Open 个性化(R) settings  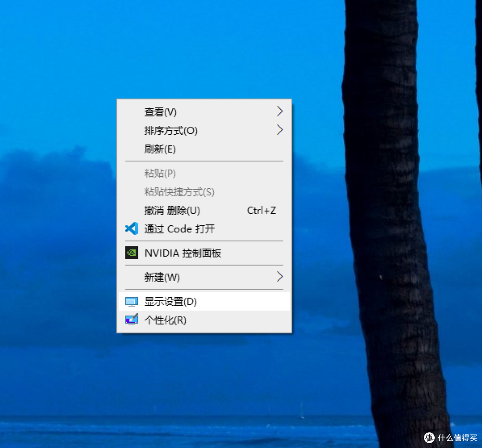(x=204, y=320)
